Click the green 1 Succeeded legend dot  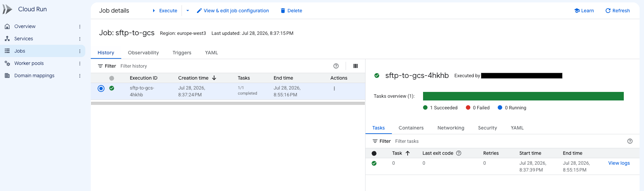[425, 108]
